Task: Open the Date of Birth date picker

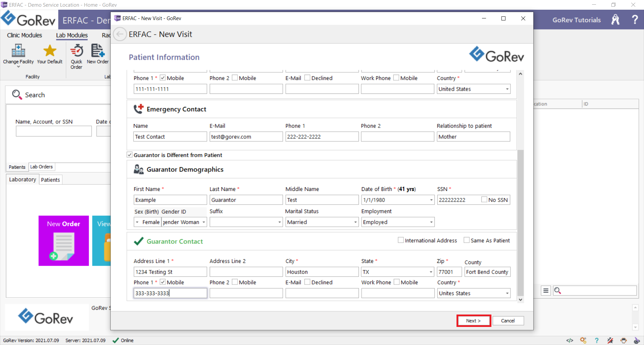Action: (431, 200)
